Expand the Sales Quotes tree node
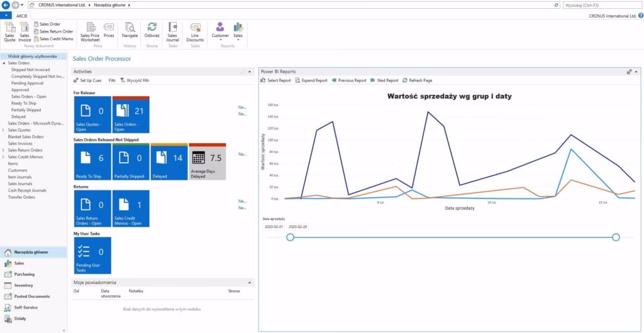The height and width of the screenshot is (333, 644). tap(4, 130)
